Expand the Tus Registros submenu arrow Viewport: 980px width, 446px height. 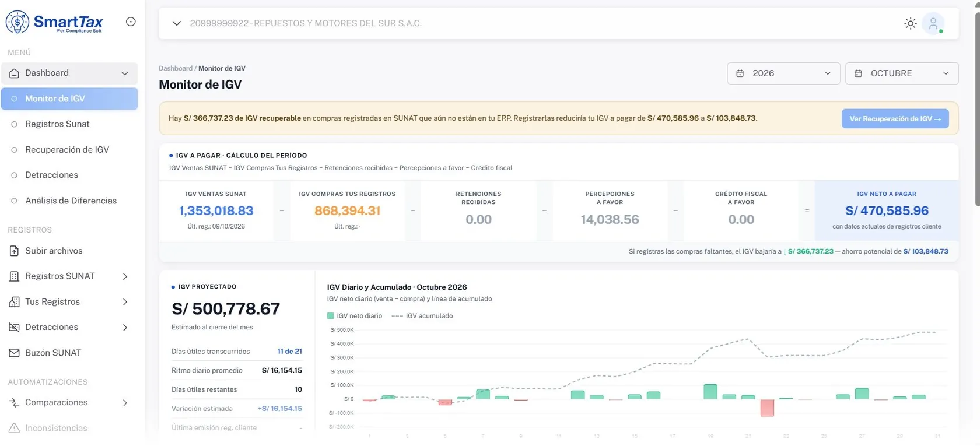[125, 302]
